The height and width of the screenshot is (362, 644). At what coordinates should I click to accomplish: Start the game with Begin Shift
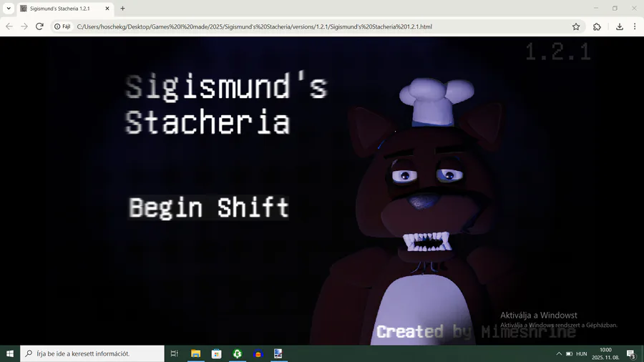[209, 207]
